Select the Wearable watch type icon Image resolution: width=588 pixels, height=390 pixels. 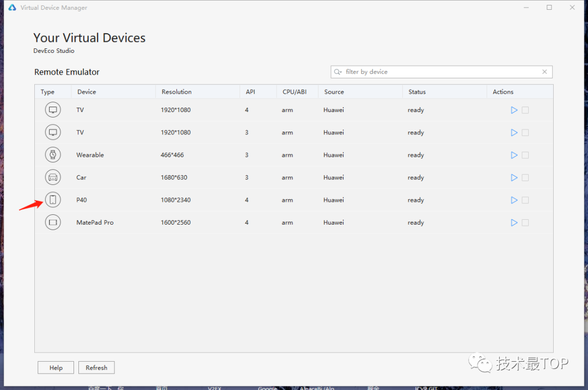[53, 154]
